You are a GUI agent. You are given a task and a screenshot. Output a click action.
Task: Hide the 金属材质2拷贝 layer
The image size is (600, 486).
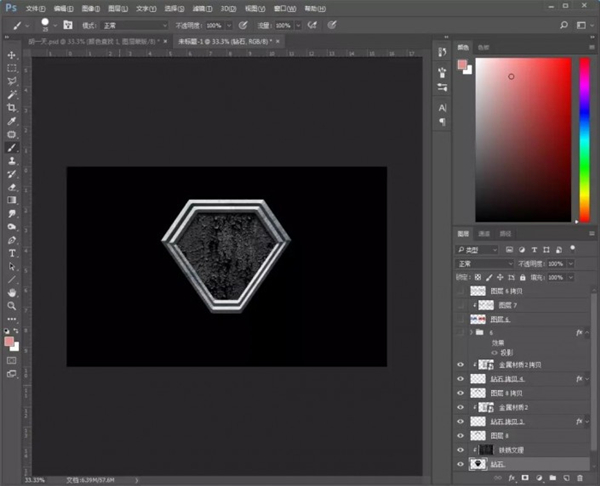(461, 365)
